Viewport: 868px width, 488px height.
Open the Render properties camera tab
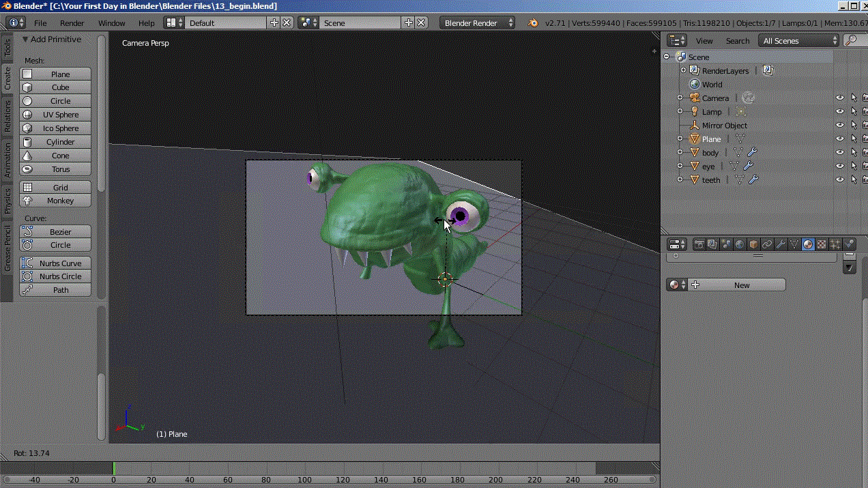pos(699,244)
